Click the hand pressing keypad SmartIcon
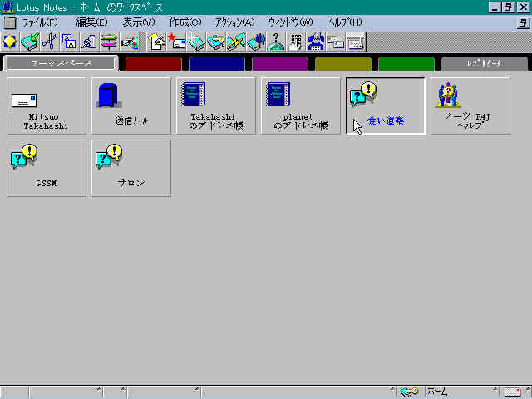This screenshot has width=532, height=399. tap(296, 42)
